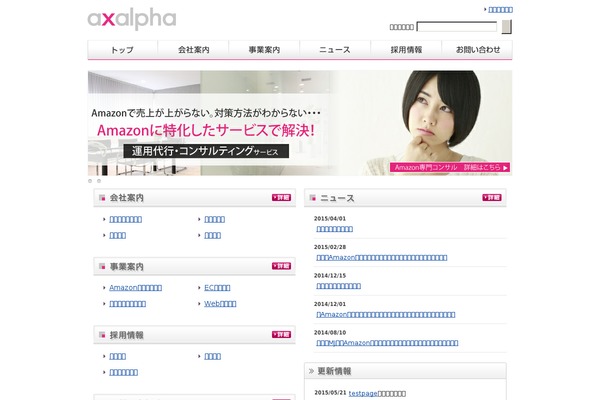Focus the site search input field

pyautogui.click(x=457, y=27)
